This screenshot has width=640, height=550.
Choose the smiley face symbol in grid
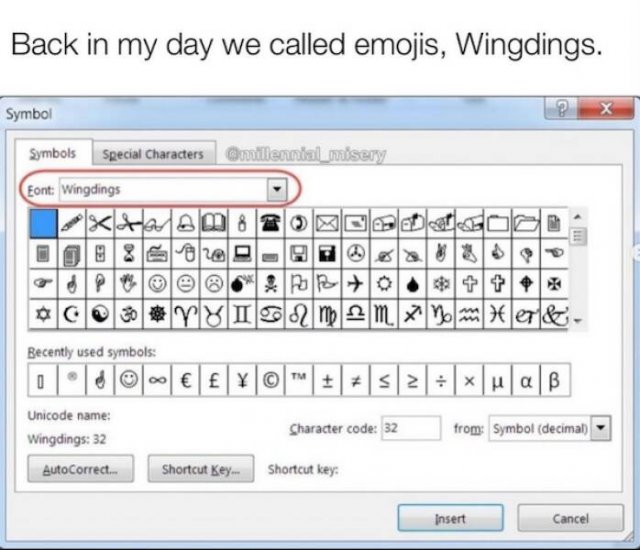click(x=157, y=284)
